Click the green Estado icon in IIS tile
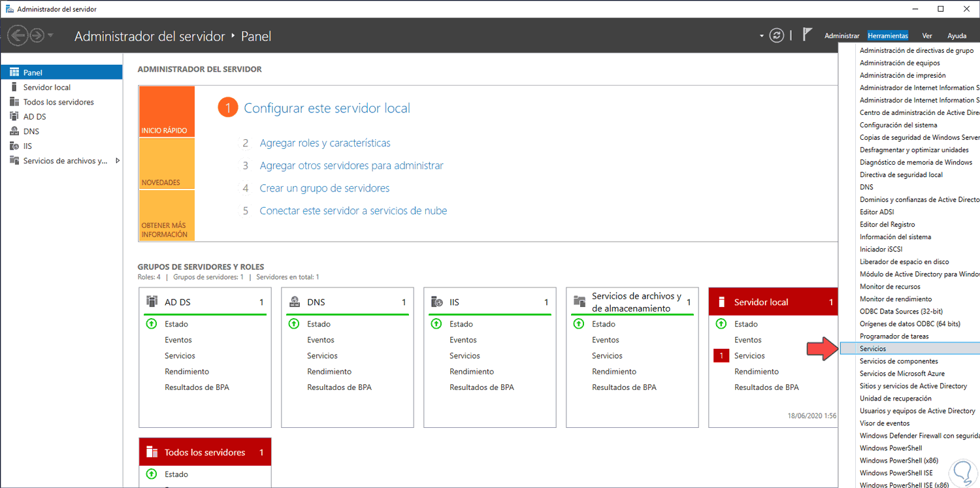The image size is (980, 488). tap(436, 324)
